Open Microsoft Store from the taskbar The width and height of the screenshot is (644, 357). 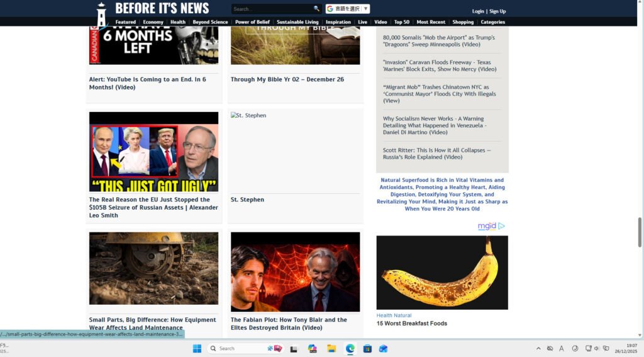(x=367, y=348)
